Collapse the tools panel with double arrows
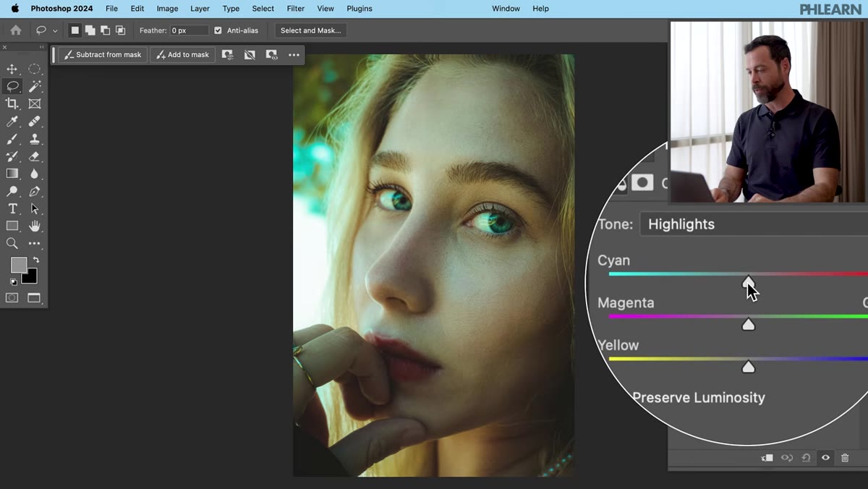868x489 pixels. point(42,47)
